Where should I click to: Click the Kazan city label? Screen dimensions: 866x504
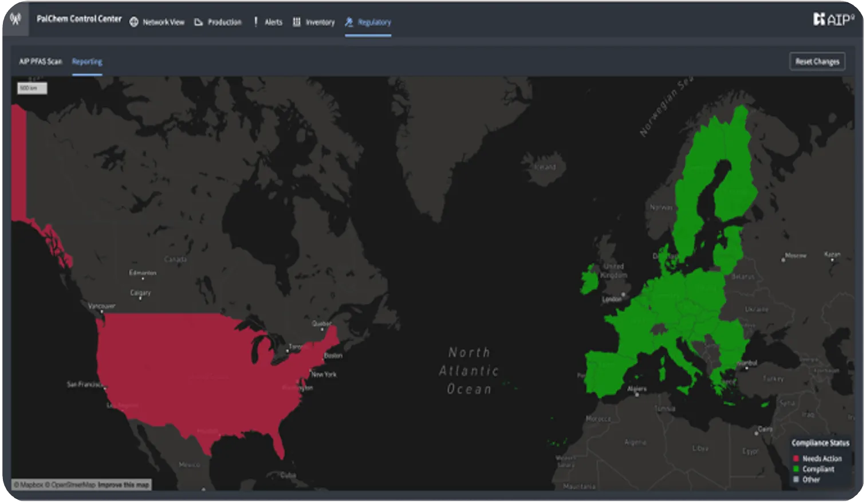click(x=832, y=254)
